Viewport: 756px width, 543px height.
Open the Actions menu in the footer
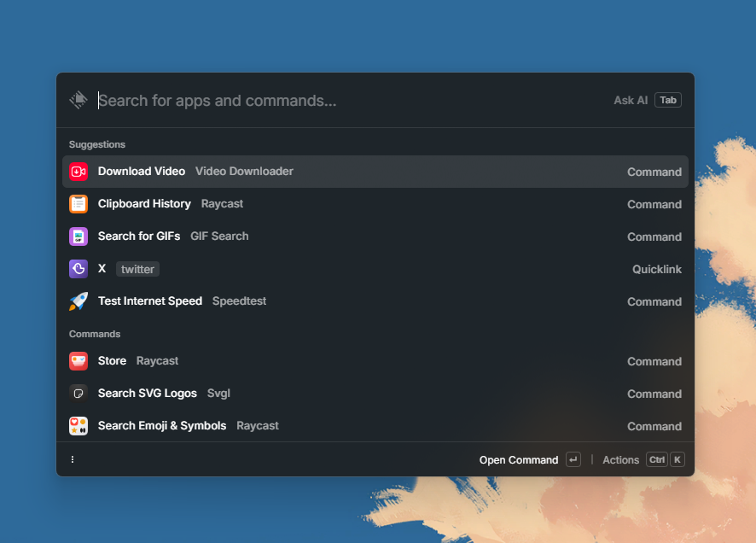click(x=620, y=460)
